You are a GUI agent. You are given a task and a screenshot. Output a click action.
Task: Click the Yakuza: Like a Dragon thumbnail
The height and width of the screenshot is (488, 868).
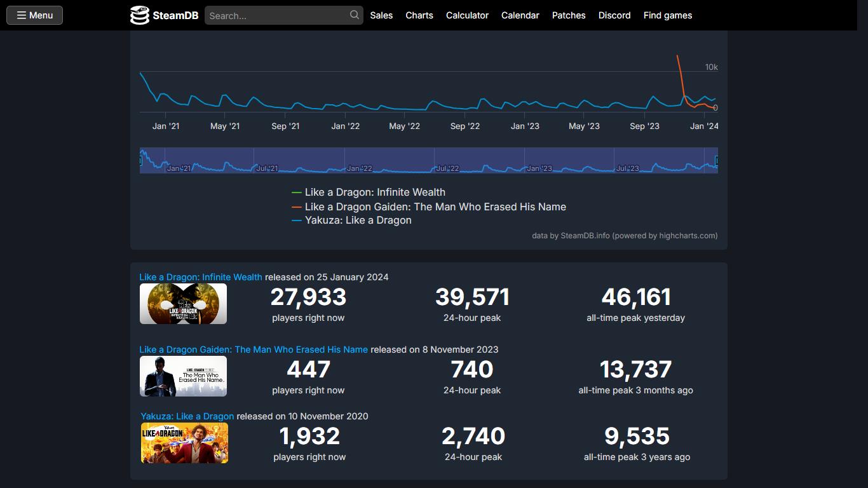[x=184, y=443]
